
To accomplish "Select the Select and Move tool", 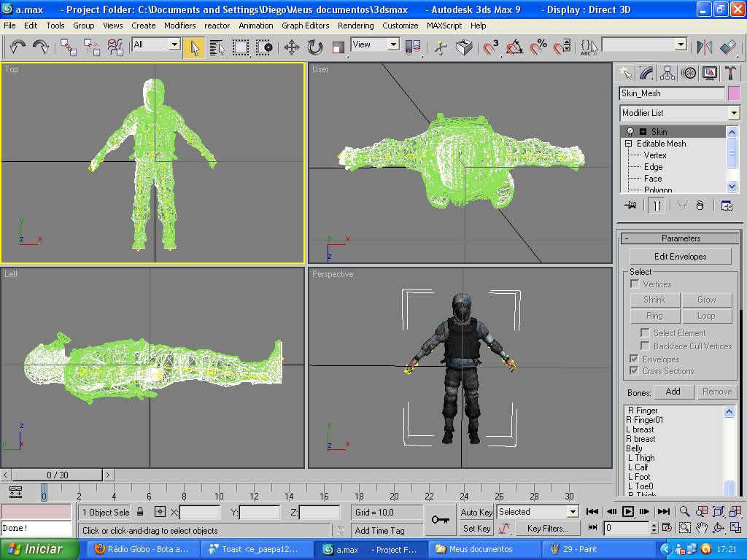I will coord(292,47).
